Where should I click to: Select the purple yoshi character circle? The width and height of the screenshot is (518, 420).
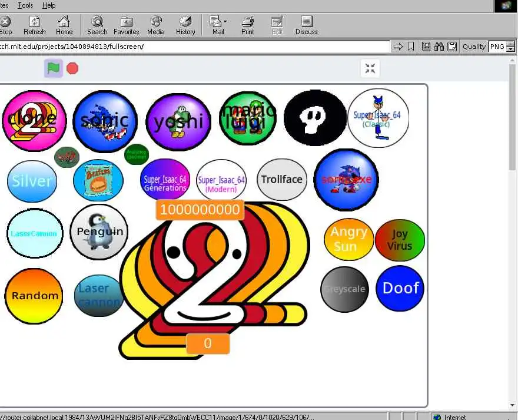pos(178,122)
